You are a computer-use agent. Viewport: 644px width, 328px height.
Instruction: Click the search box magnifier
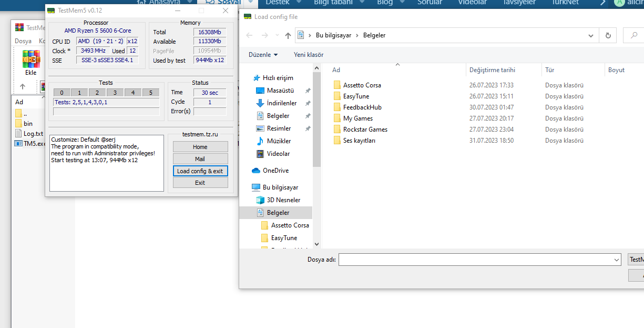coord(634,35)
